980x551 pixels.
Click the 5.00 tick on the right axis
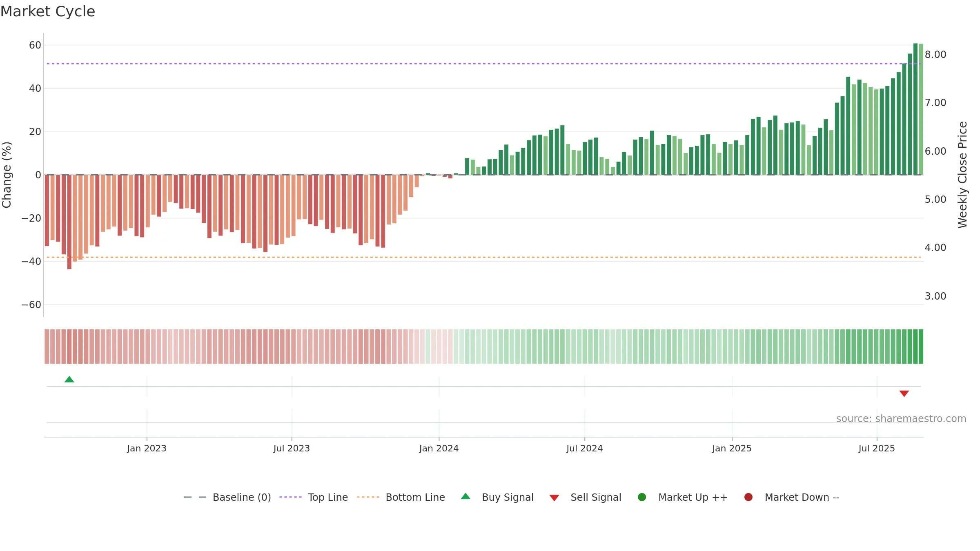pos(935,200)
